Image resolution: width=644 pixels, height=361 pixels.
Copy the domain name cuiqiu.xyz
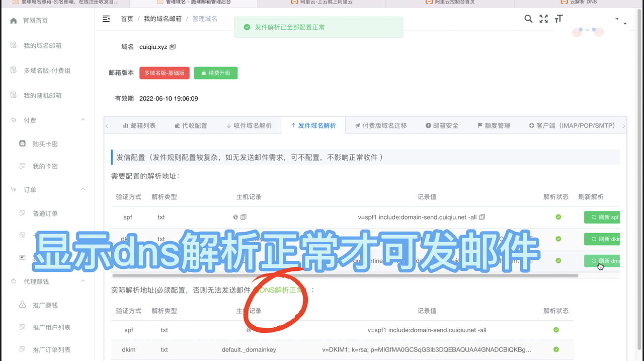click(173, 47)
